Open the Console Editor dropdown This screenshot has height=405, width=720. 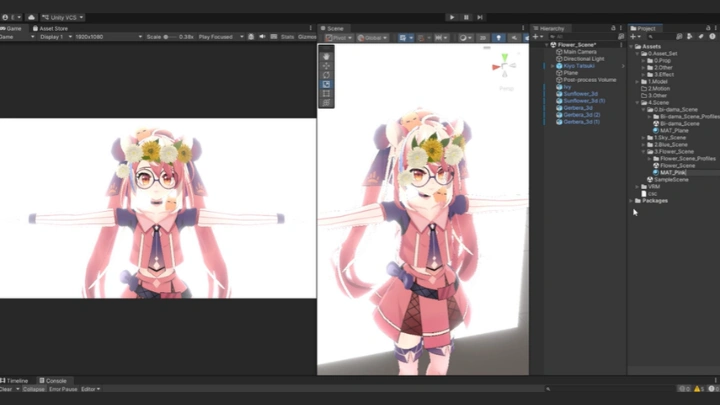point(90,389)
